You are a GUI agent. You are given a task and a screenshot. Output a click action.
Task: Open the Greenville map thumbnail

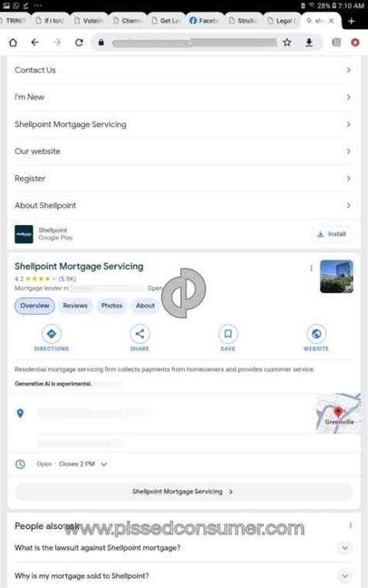coord(338,413)
